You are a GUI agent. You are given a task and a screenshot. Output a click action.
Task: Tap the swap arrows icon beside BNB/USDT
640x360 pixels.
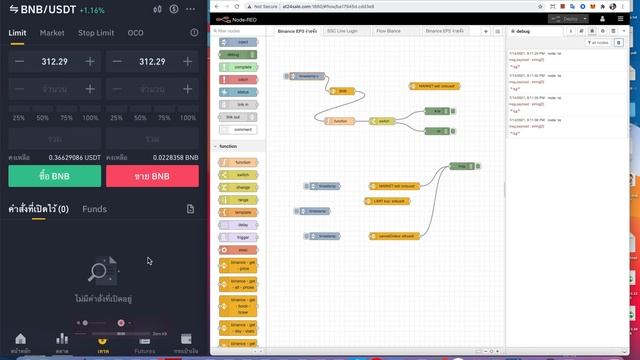point(13,9)
